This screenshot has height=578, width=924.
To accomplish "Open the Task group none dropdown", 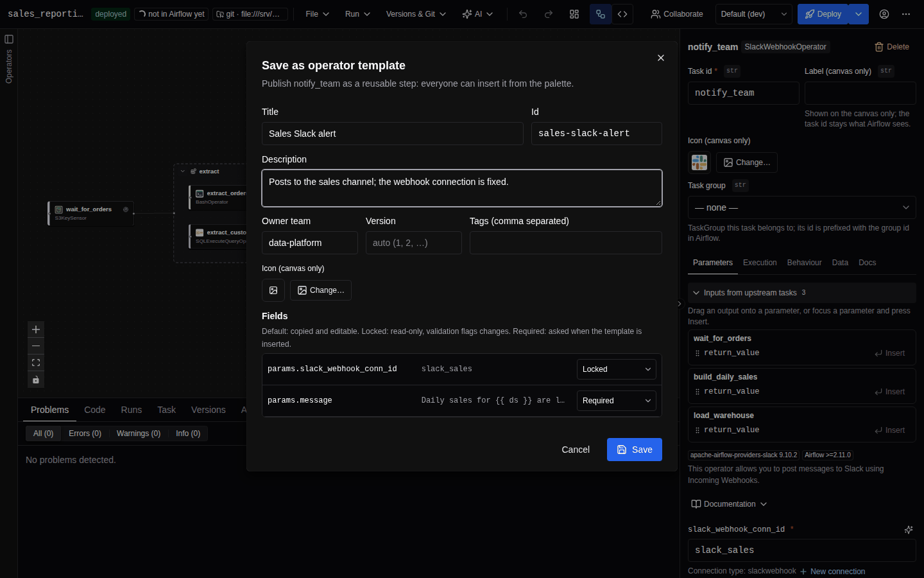I will [801, 207].
